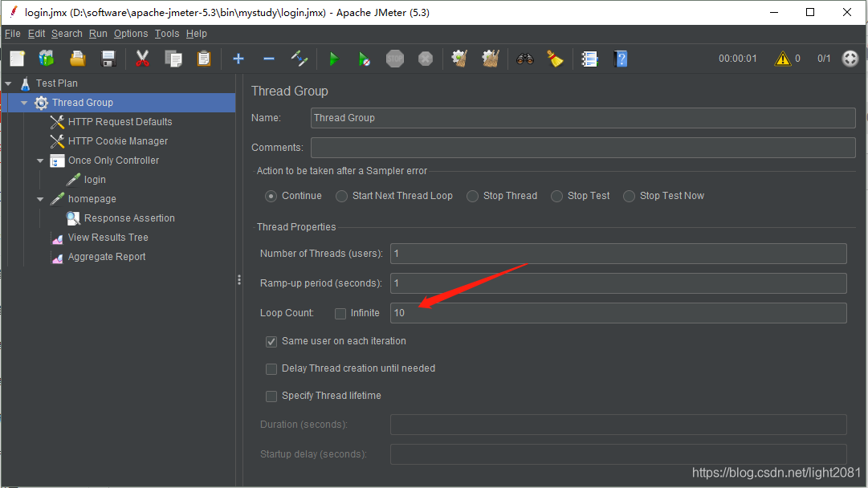Select the homepage sampler node
Screen dimensions: 868x488
coord(92,199)
